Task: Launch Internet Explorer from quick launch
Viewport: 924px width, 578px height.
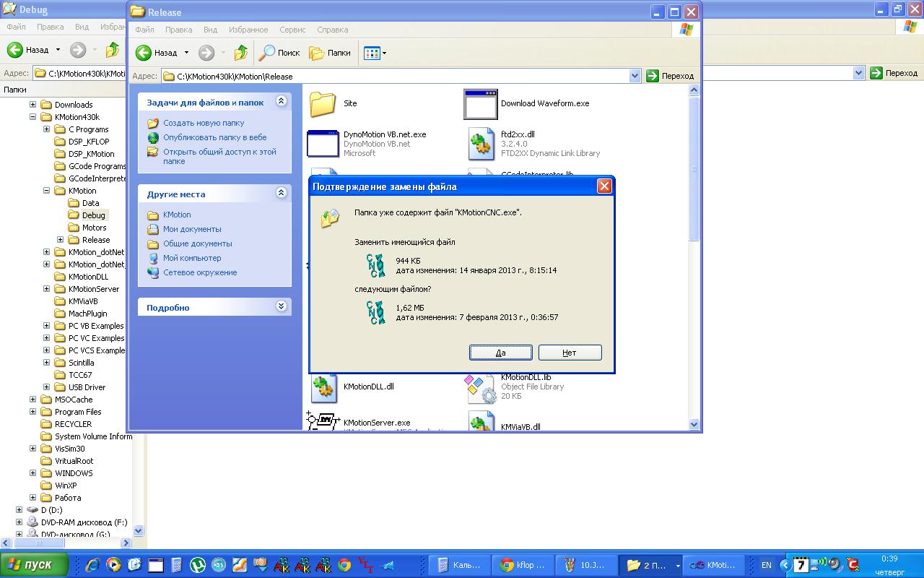Action: [92, 565]
